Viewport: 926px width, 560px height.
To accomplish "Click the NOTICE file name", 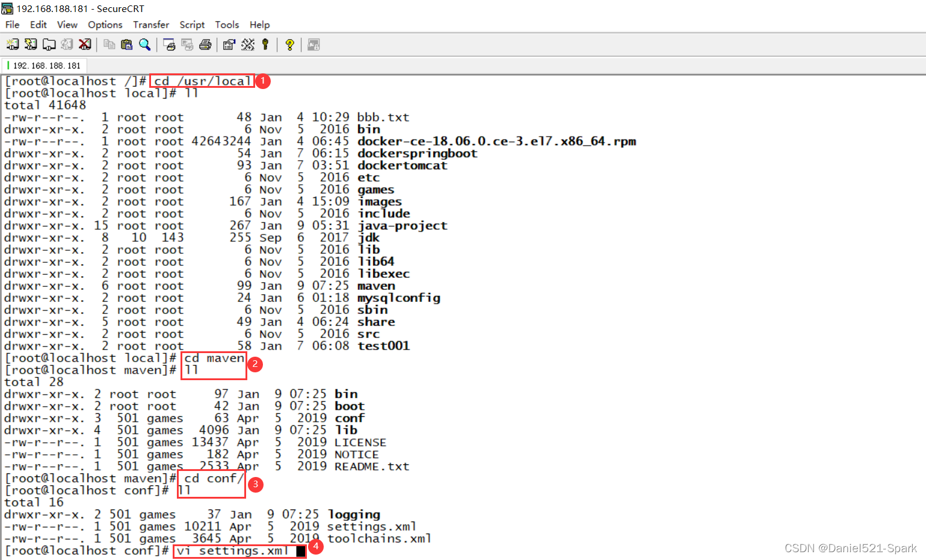I will (x=357, y=454).
